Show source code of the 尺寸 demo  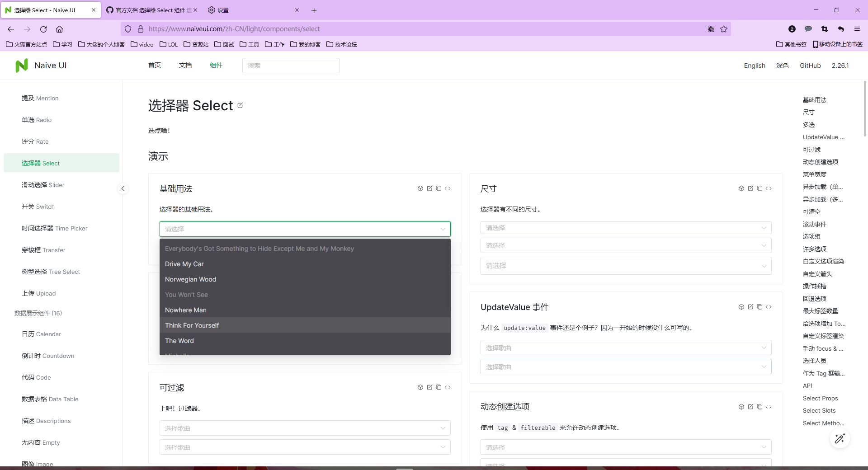coord(769,188)
